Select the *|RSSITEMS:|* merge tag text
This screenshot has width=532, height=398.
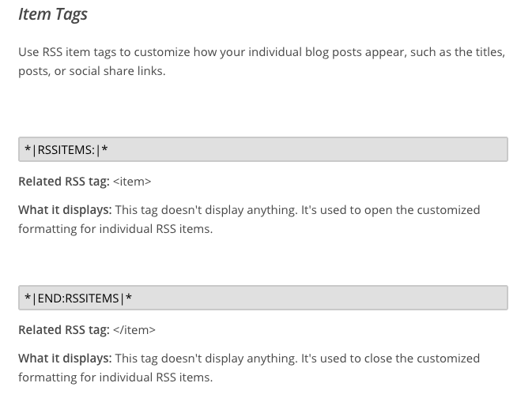[66, 149]
